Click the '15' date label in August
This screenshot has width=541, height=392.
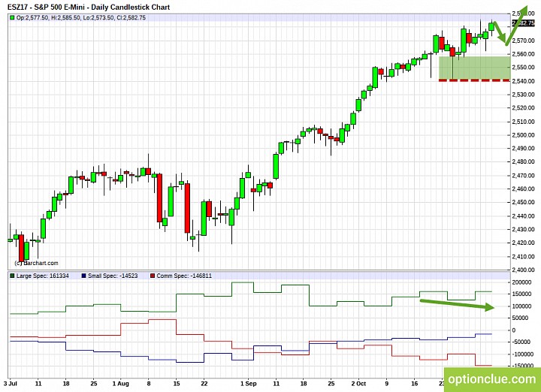[x=177, y=384]
